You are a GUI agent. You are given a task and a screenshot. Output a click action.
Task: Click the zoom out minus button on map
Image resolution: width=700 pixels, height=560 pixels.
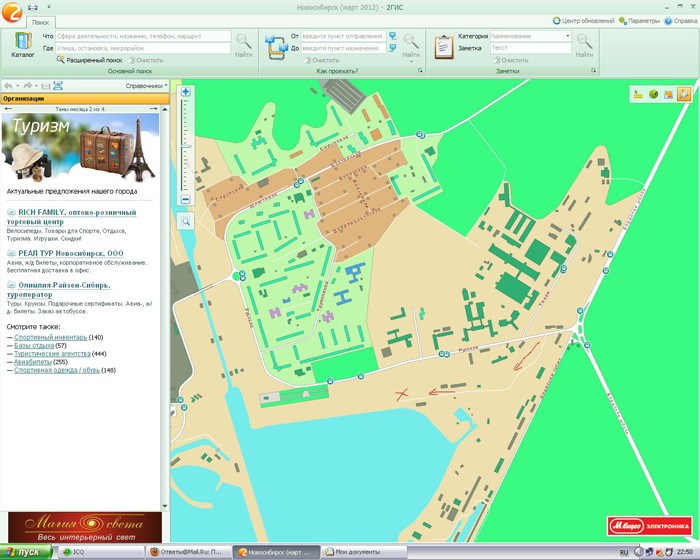tap(186, 200)
